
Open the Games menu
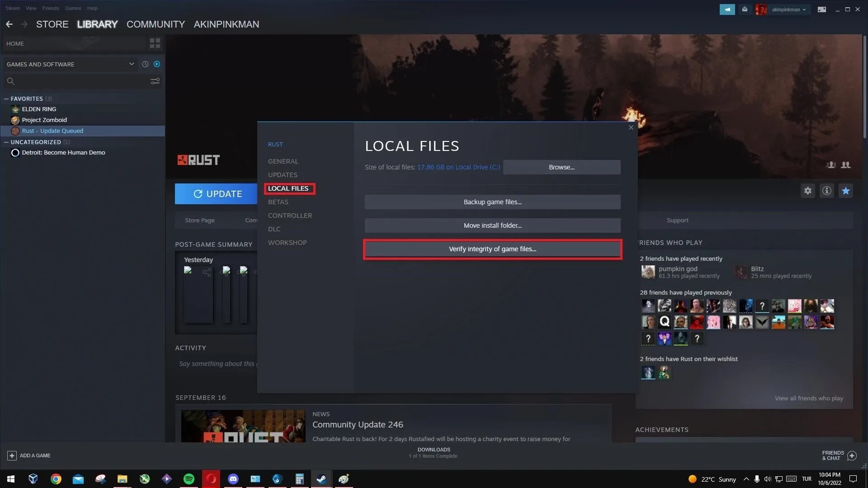coord(73,8)
